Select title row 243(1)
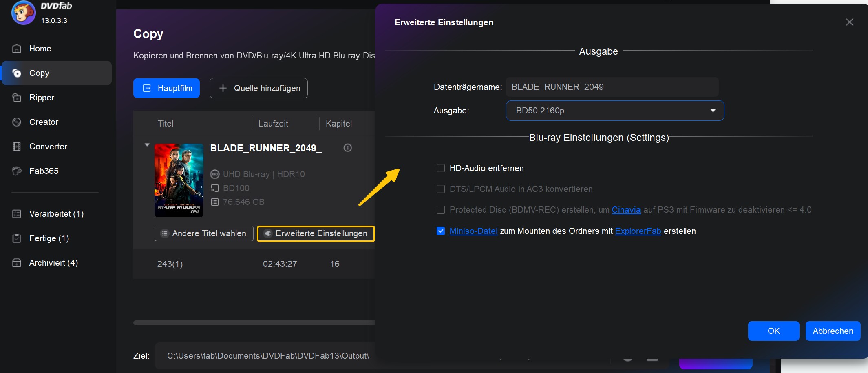This screenshot has width=868, height=373. [x=254, y=264]
